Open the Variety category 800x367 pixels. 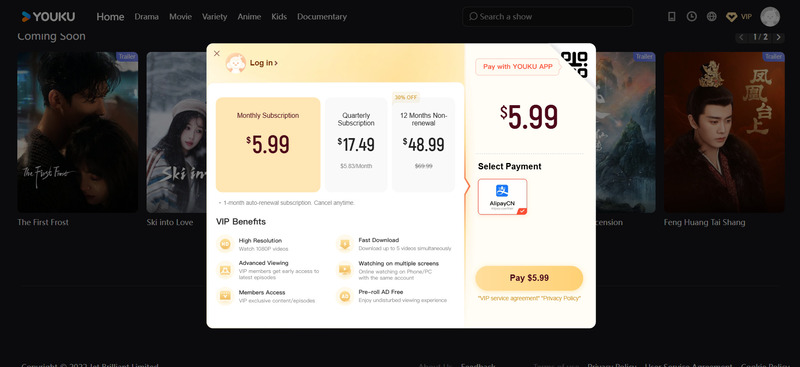click(x=214, y=17)
